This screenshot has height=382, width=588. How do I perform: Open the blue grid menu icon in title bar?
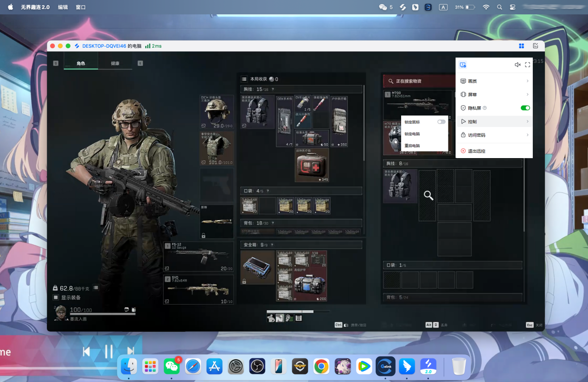[x=522, y=46]
